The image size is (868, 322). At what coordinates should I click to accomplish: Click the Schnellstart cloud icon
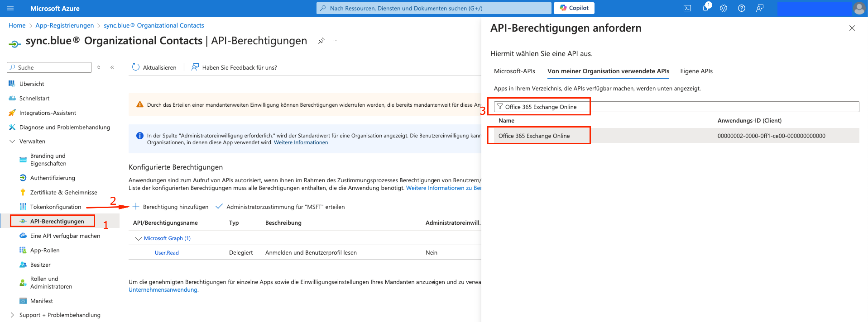click(12, 98)
